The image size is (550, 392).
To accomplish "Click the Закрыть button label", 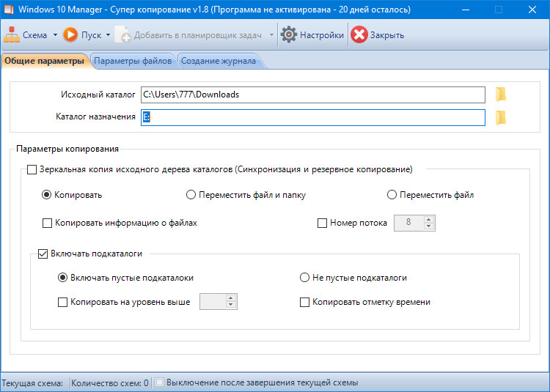I will [387, 35].
